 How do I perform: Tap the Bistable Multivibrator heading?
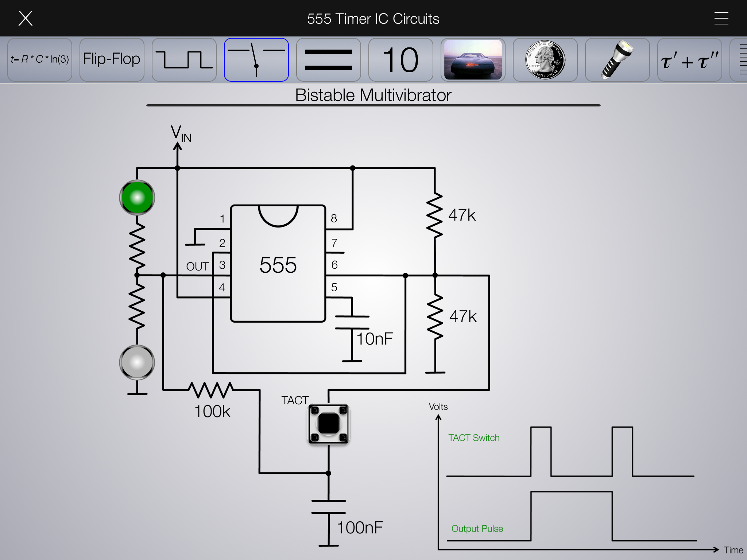tap(373, 95)
